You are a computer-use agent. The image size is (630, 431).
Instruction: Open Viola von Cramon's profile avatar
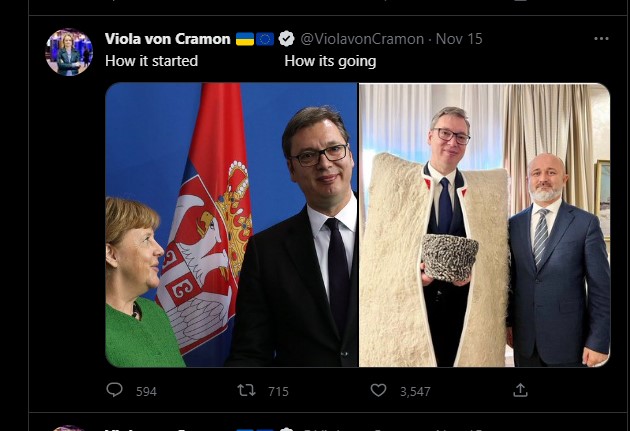point(69,52)
